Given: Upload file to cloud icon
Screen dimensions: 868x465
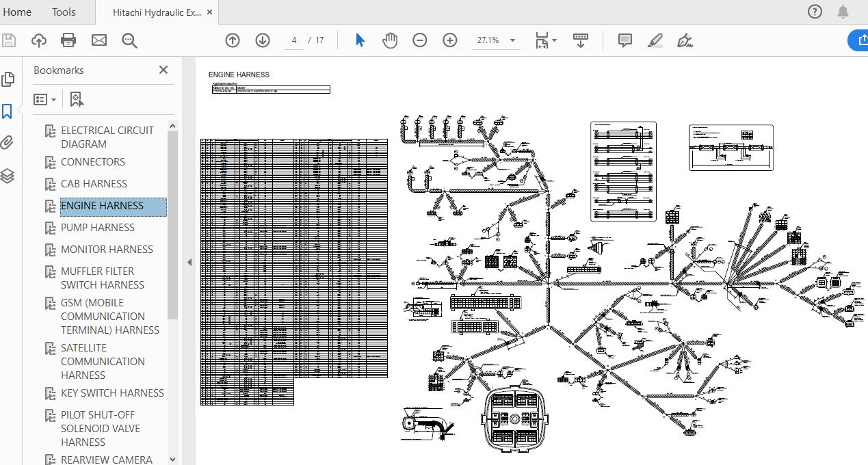Looking at the screenshot, I should coord(39,40).
